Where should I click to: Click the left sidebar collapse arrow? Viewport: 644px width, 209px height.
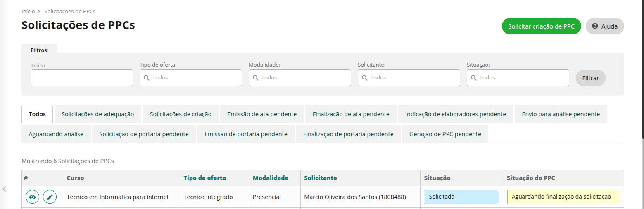[5, 189]
